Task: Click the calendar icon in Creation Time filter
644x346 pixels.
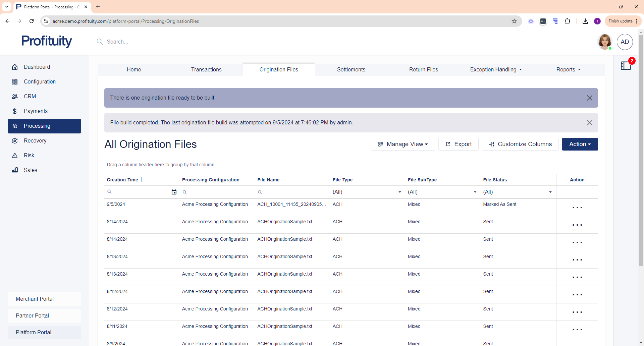Action: 174,192
